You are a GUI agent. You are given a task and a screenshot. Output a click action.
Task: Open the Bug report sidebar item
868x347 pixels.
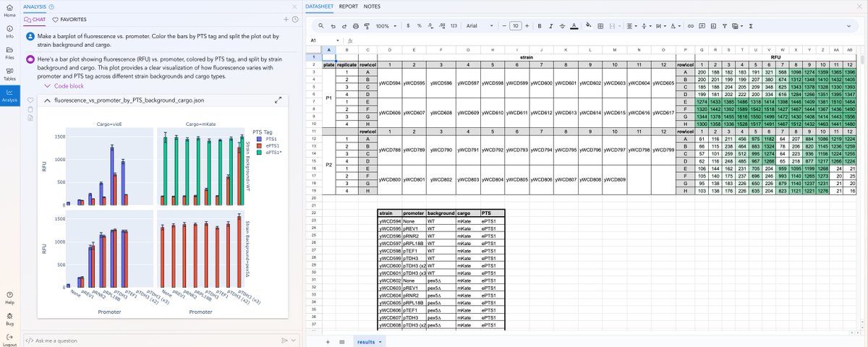(9, 319)
